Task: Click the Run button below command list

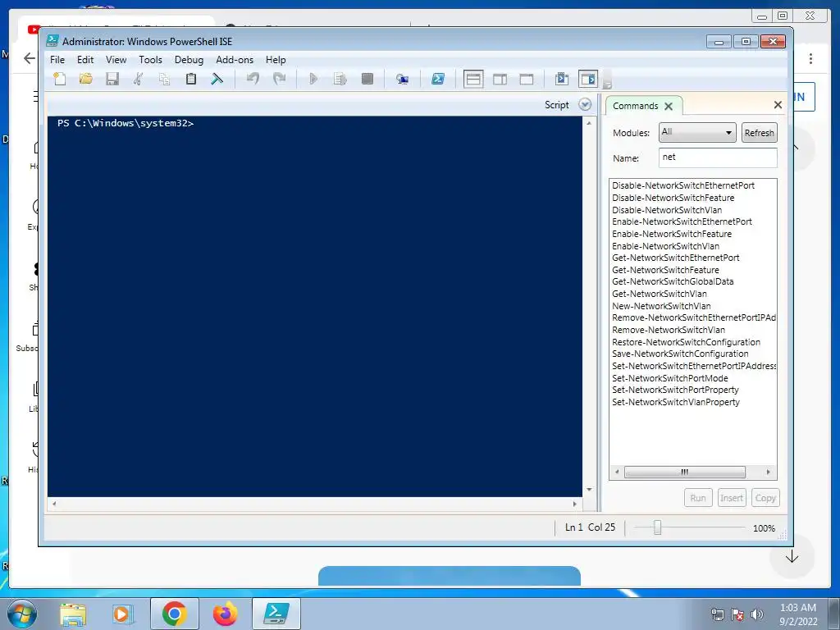Action: (x=698, y=498)
